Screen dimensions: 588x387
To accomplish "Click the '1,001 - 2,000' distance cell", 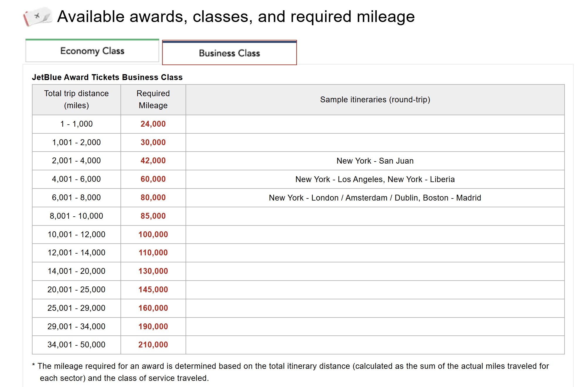I will [x=76, y=142].
